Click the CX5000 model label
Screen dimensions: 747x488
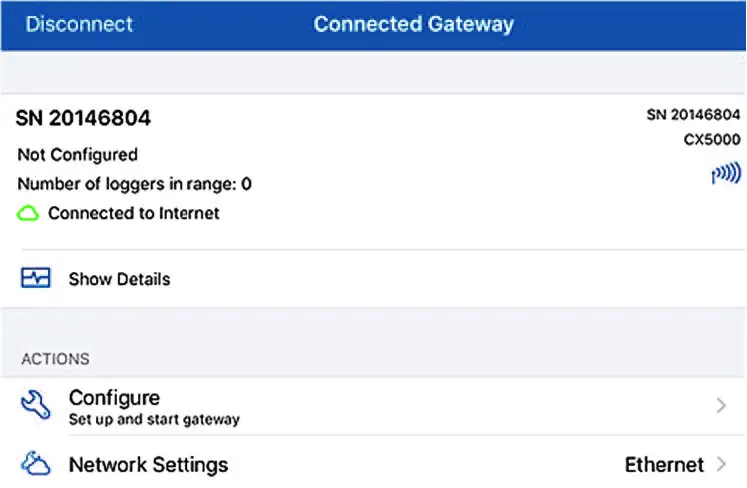pos(711,140)
